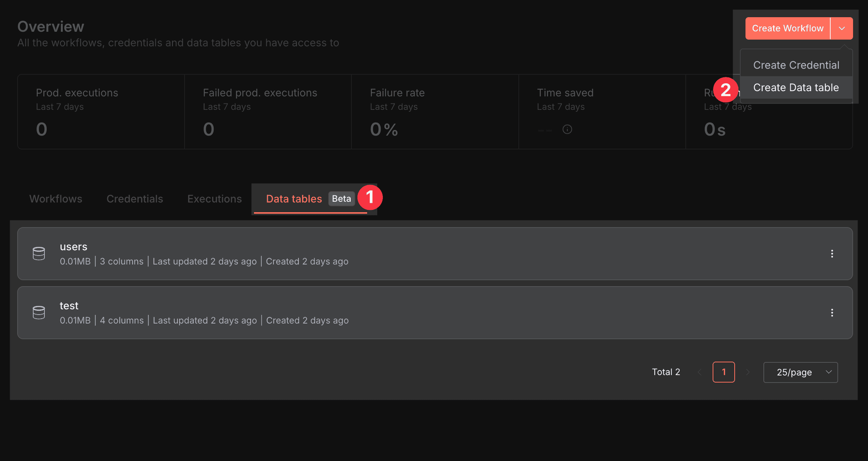Go to previous page arrow

tap(699, 372)
